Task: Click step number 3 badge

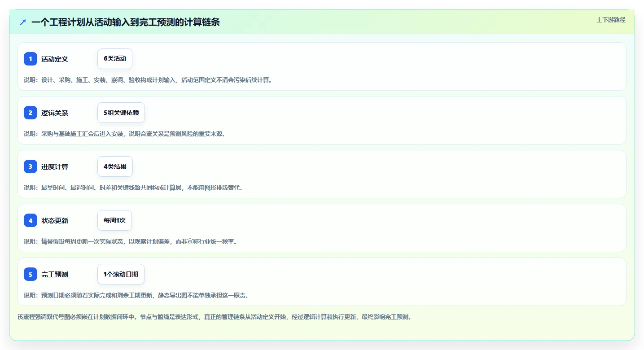Action: pyautogui.click(x=31, y=166)
